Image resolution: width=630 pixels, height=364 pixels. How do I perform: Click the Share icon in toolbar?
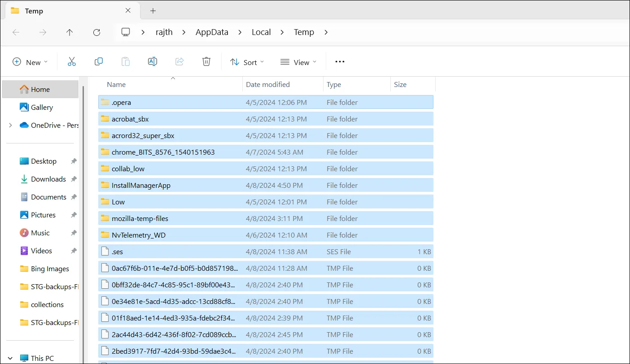(x=179, y=62)
